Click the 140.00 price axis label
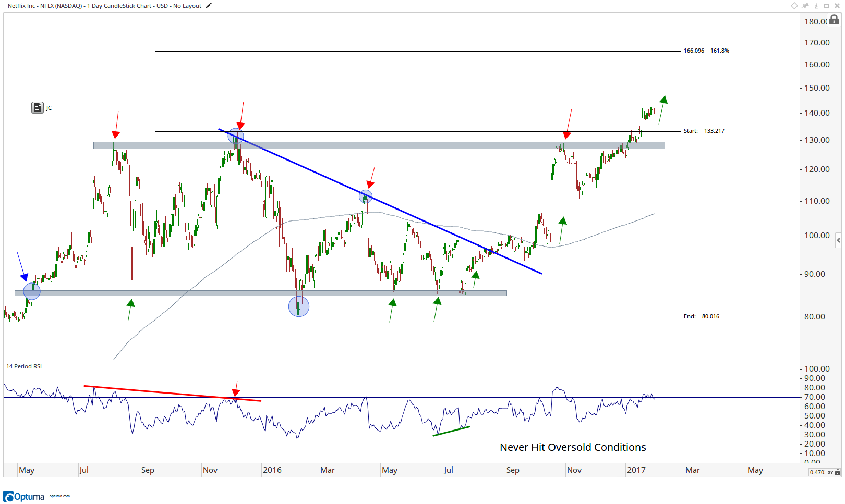Viewport: 845px width, 504px height. [x=817, y=113]
